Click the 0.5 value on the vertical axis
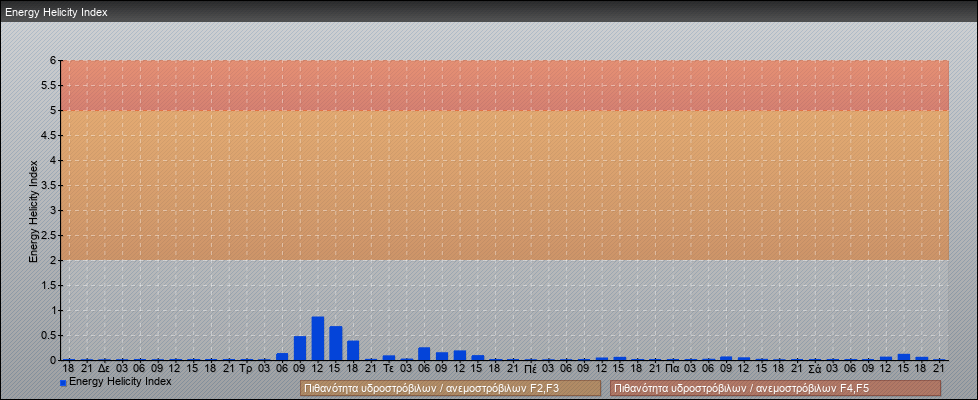 pyautogui.click(x=49, y=335)
